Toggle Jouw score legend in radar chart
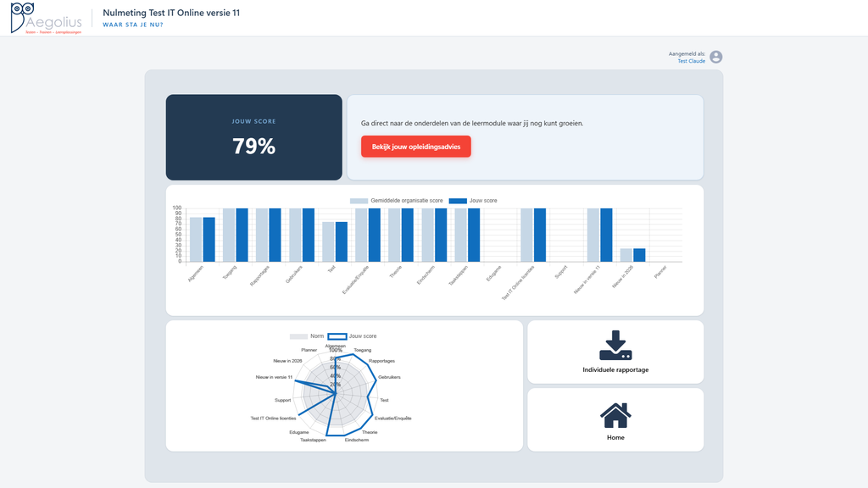 pos(337,336)
